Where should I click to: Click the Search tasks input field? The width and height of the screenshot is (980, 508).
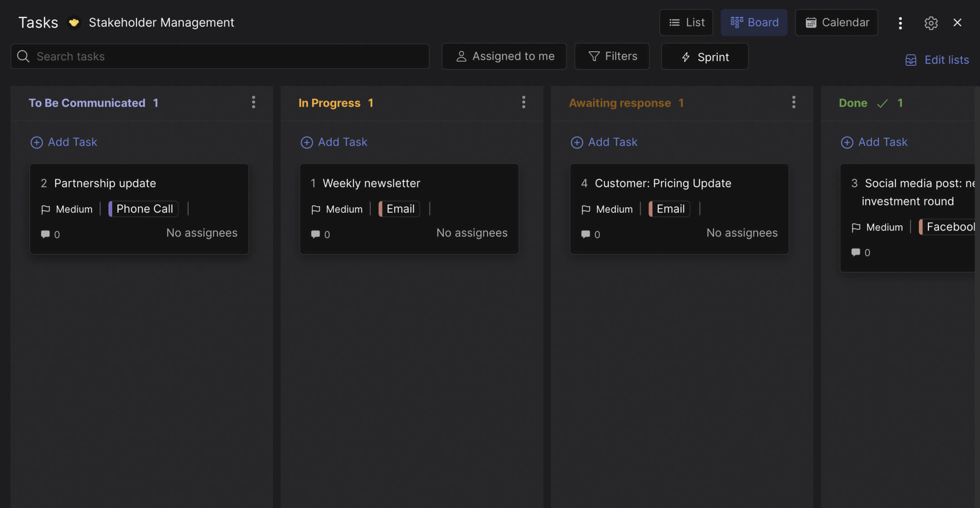tap(227, 56)
